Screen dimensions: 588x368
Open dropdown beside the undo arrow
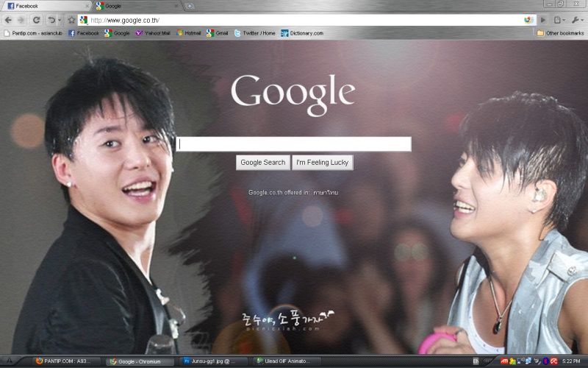pyautogui.click(x=60, y=21)
